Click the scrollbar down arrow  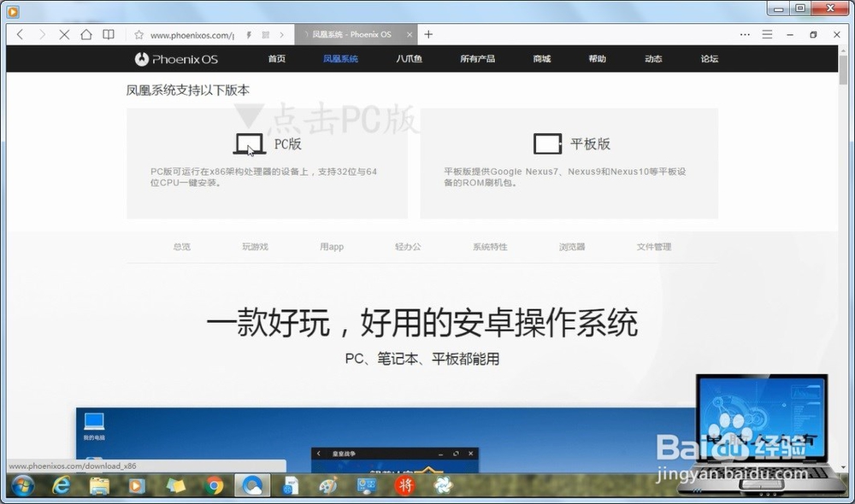click(844, 467)
